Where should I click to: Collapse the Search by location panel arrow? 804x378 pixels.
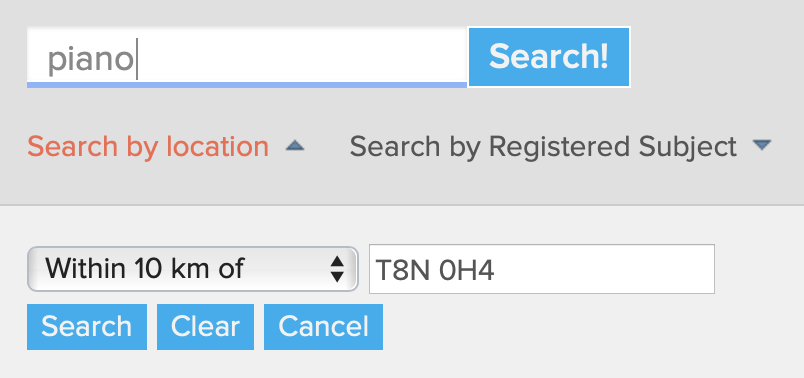[x=295, y=147]
